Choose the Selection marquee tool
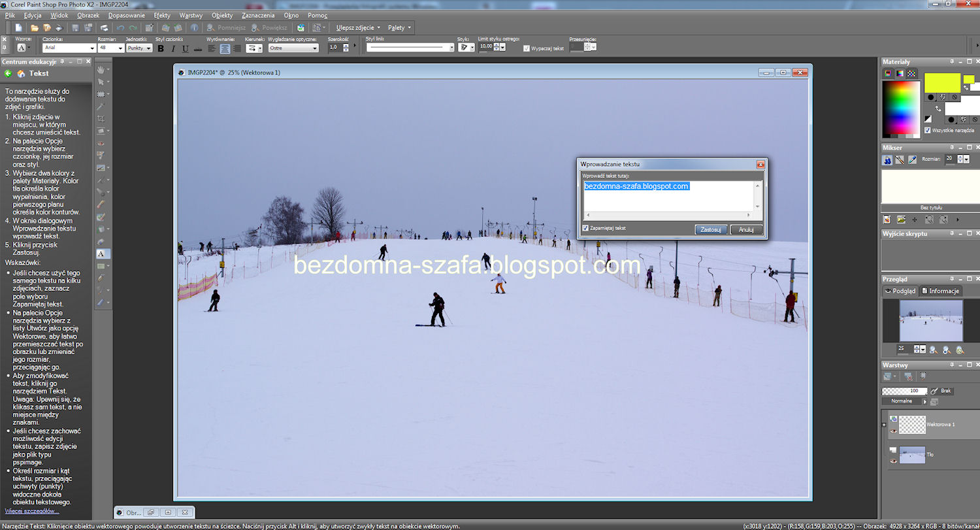The width and height of the screenshot is (980, 530). [x=101, y=94]
